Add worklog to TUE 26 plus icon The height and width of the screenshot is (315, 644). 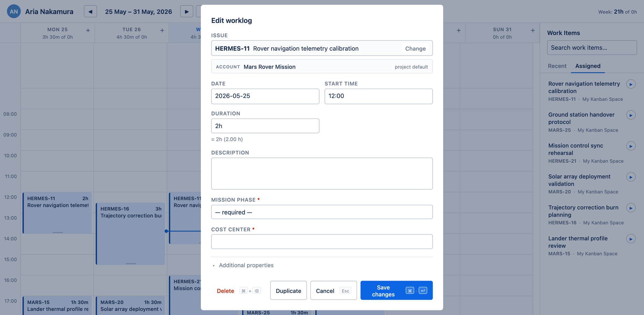click(162, 30)
